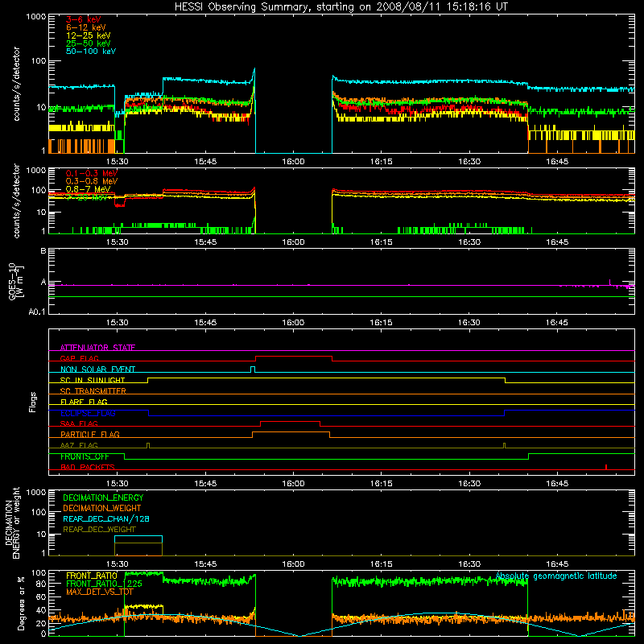The image size is (644, 644).
Task: Click the green FRONT_RATIO_1225 legend label
Action: point(104,584)
